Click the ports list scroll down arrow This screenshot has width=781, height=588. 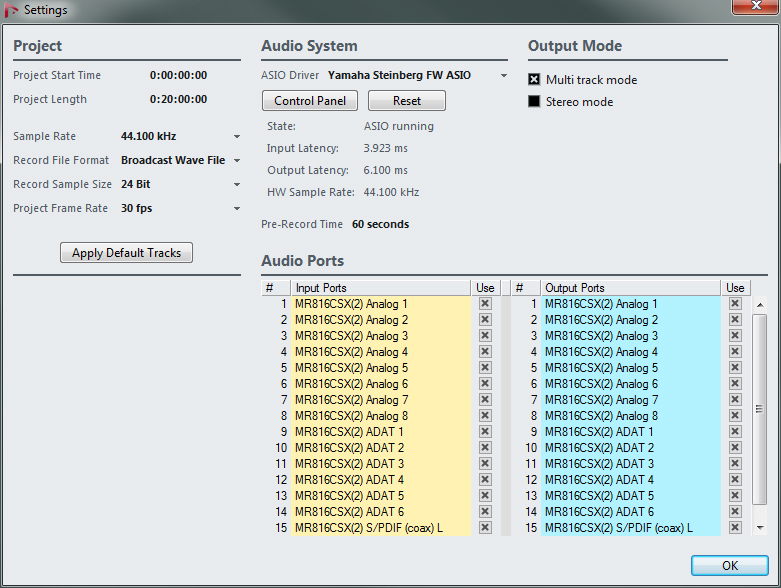click(760, 528)
